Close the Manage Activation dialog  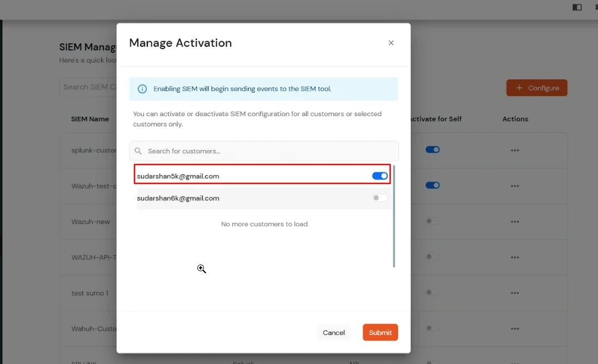391,43
